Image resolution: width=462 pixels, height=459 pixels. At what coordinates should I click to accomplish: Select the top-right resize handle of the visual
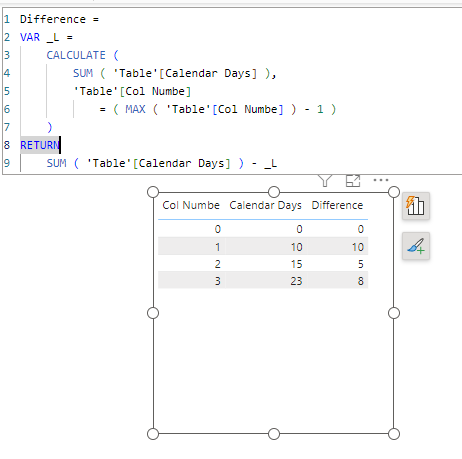click(x=394, y=192)
